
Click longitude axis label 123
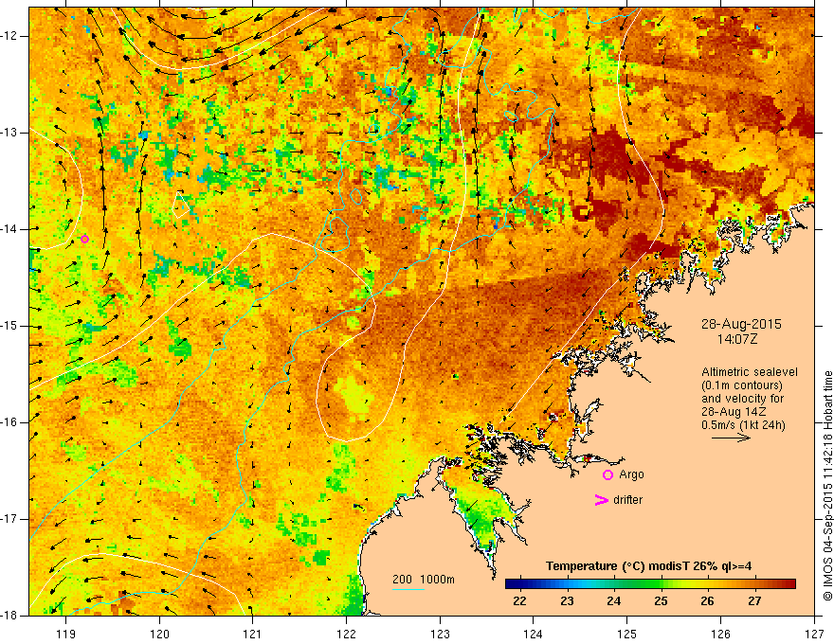click(440, 634)
